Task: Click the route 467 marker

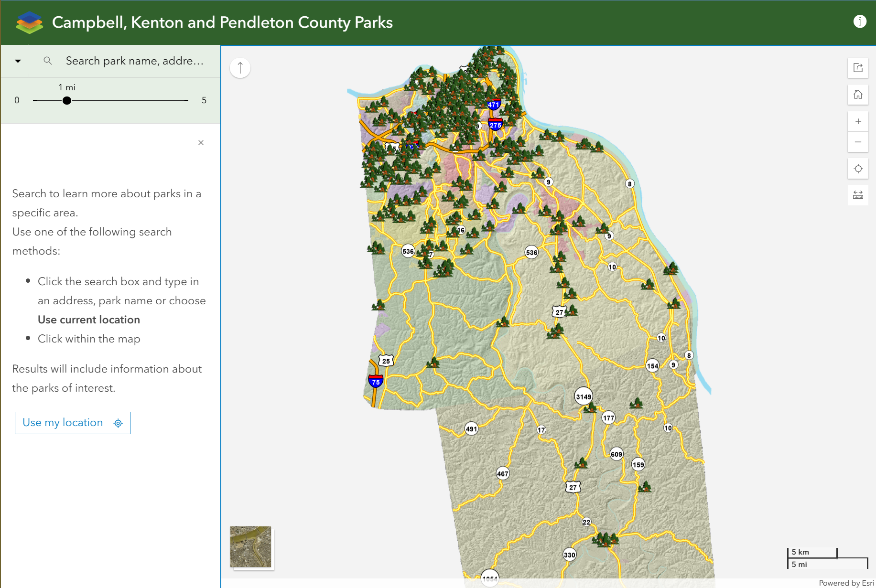Action: pyautogui.click(x=503, y=473)
